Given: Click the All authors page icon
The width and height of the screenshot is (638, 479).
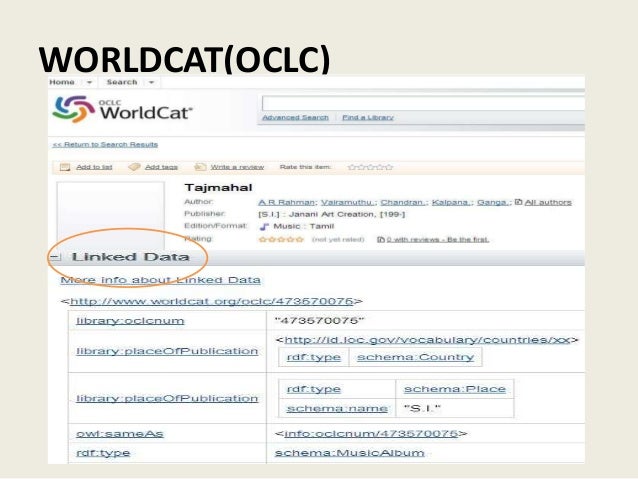Looking at the screenshot, I should click(518, 202).
